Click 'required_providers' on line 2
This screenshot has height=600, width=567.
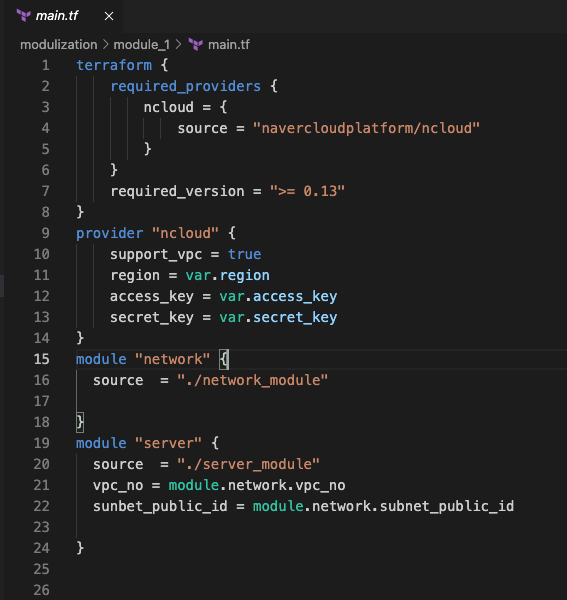[x=186, y=86]
